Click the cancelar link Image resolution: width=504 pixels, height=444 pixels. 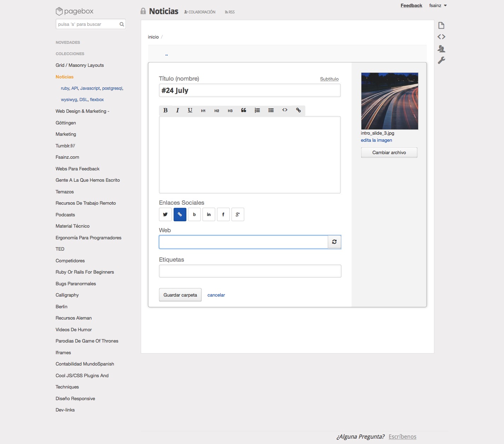(x=216, y=295)
